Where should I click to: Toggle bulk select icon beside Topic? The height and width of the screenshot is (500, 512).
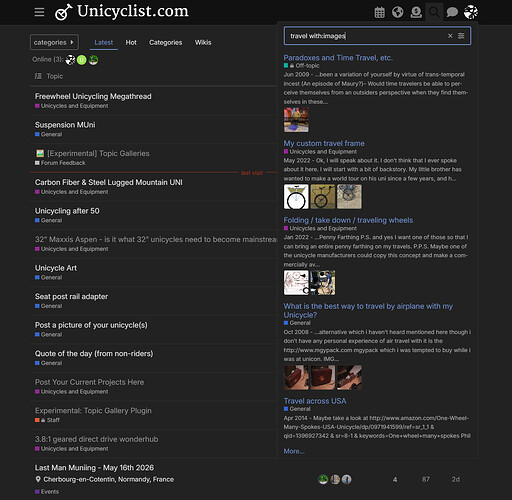pos(38,76)
